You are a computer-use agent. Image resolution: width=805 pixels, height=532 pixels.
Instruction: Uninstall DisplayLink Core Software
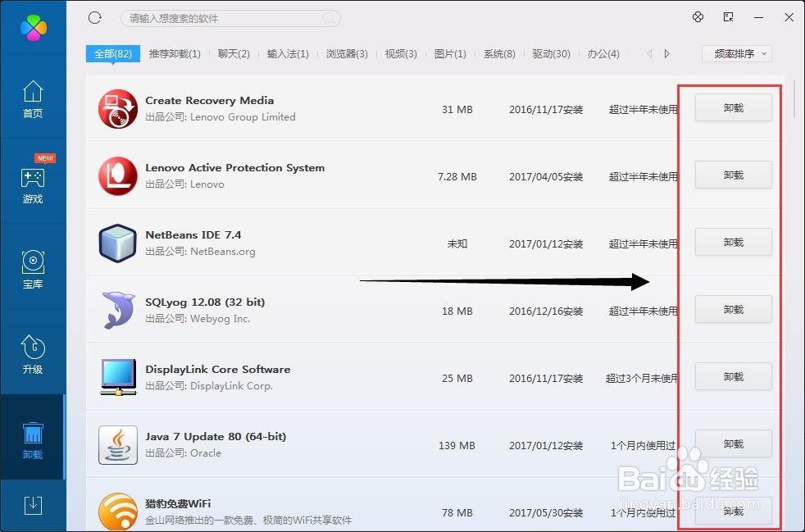tap(734, 376)
